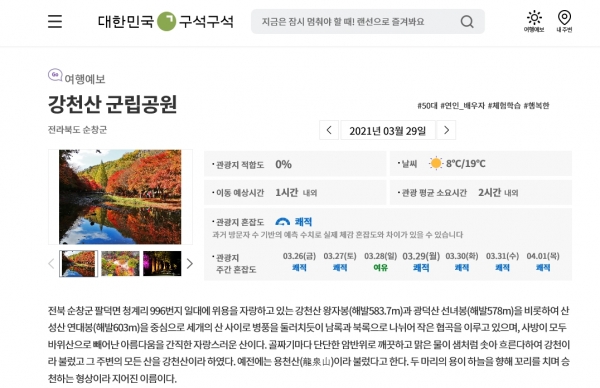Open the hamburger menu
Screen dimensions: 600x388
(55, 21)
